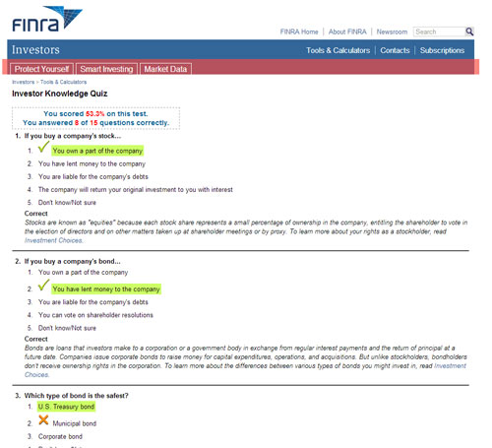This screenshot has height=448, width=492.
Task: Open the About FINRA link
Action: point(347,32)
